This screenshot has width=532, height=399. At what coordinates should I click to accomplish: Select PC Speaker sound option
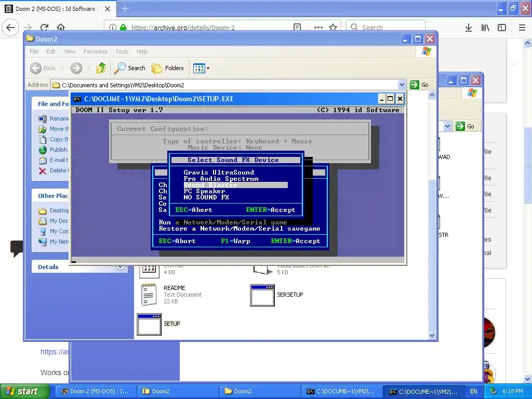204,191
